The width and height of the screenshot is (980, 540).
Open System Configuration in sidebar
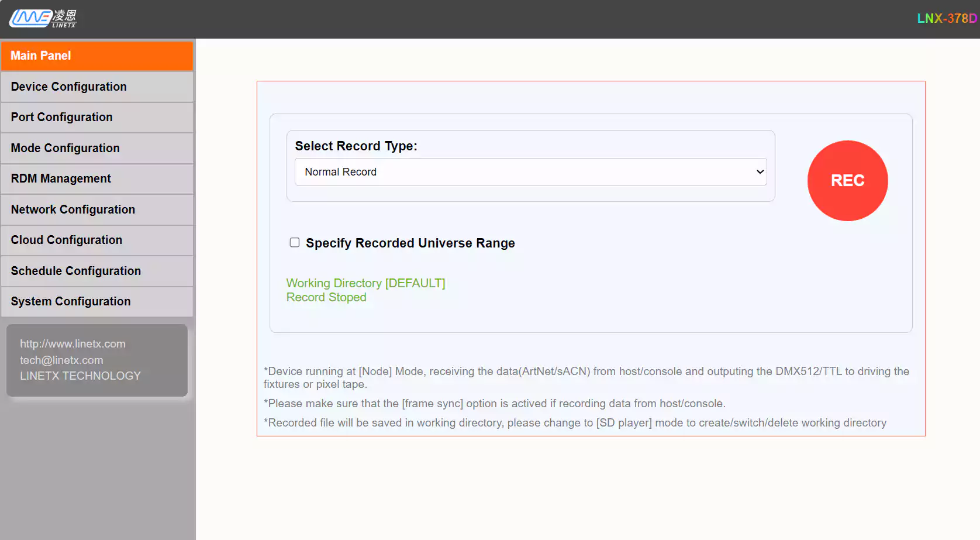click(97, 301)
